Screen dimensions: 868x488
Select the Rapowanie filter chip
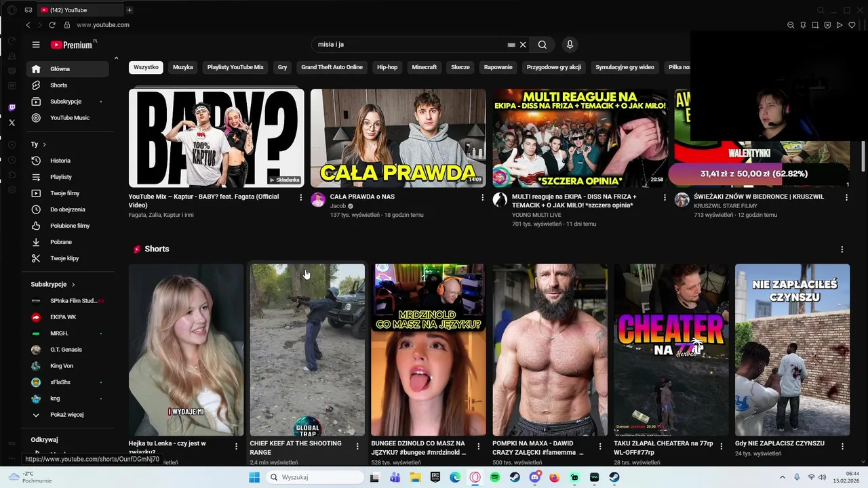498,67
